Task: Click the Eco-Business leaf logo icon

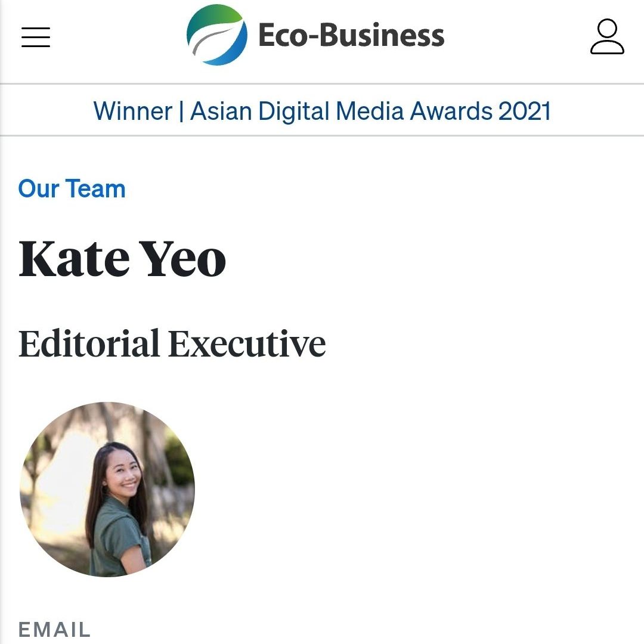Action: coord(216,35)
